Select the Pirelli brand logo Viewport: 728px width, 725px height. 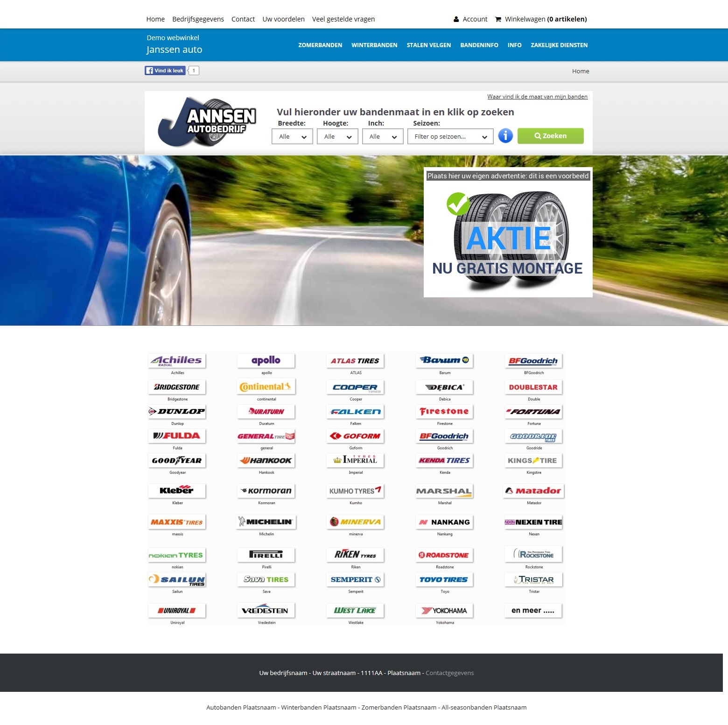[x=266, y=555]
